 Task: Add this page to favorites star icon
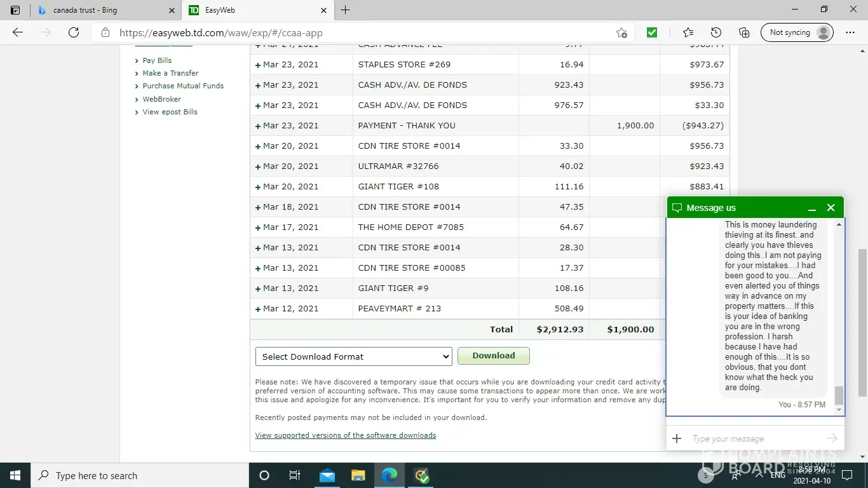click(x=621, y=32)
